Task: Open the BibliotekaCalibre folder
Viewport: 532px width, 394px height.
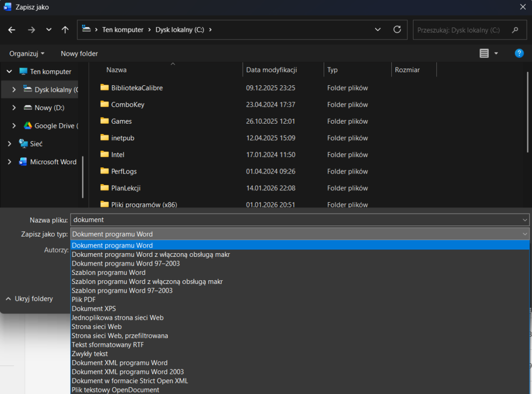Action: (x=137, y=88)
